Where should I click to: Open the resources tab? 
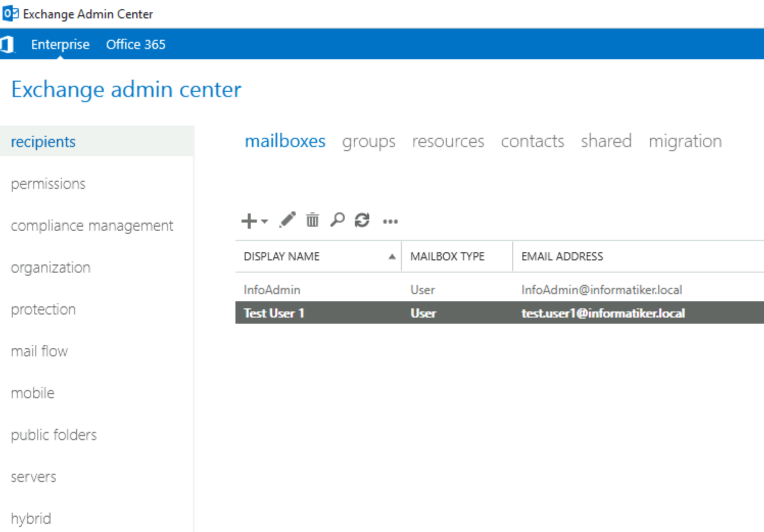(448, 141)
